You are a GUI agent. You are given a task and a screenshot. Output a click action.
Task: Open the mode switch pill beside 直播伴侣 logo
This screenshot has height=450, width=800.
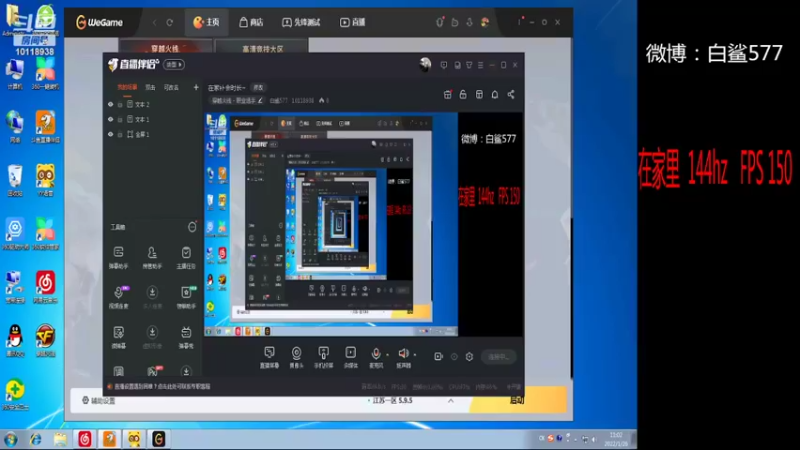[174, 65]
